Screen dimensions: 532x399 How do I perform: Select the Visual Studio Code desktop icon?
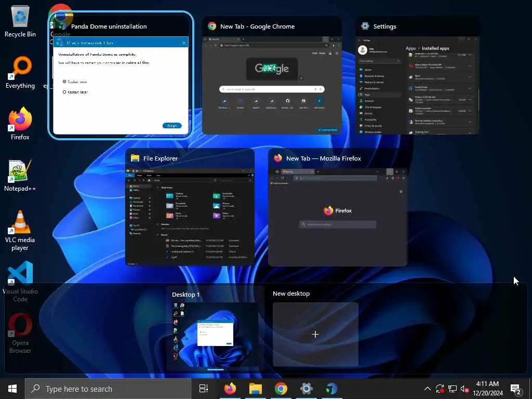pos(20,282)
